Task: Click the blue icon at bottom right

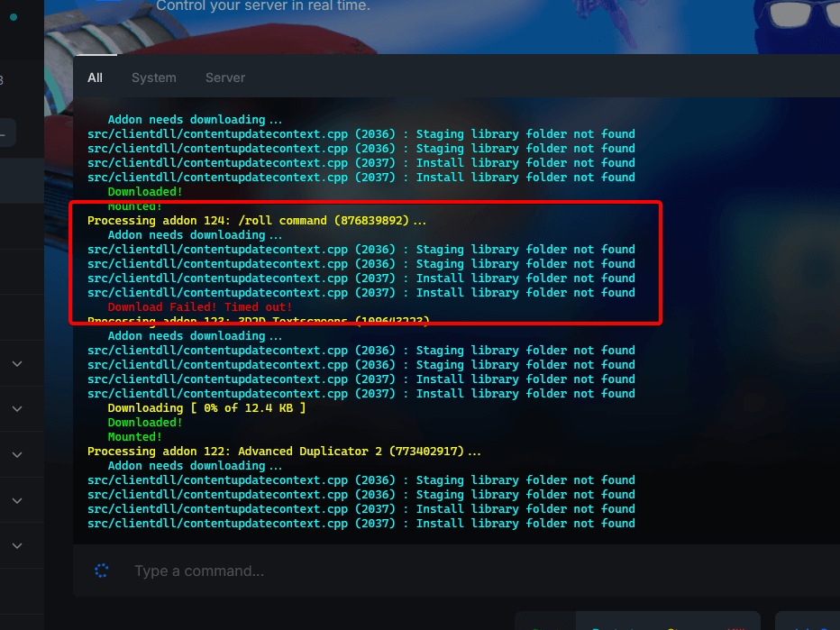Action: click(x=823, y=628)
